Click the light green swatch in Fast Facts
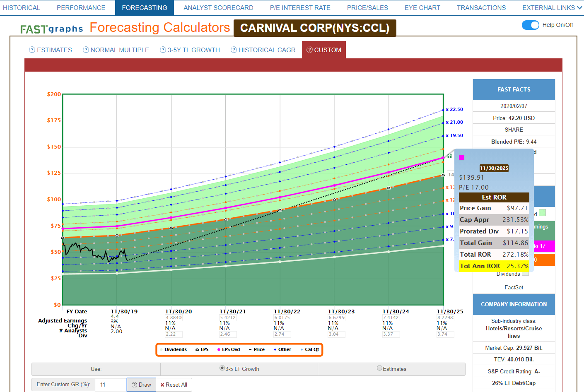 (x=543, y=213)
